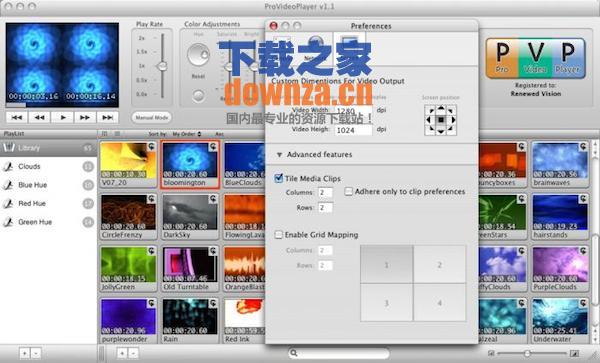Click the Hue Reset round button
This screenshot has width=600, height=363.
point(198,95)
